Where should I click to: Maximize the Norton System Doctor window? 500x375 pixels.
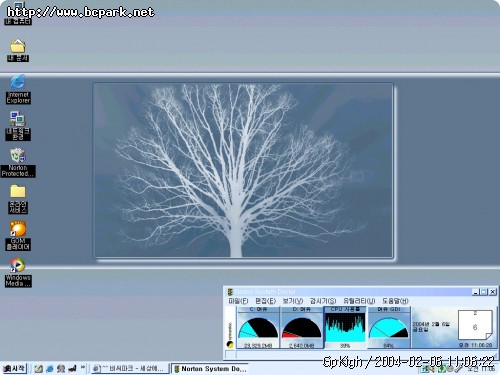[484, 292]
